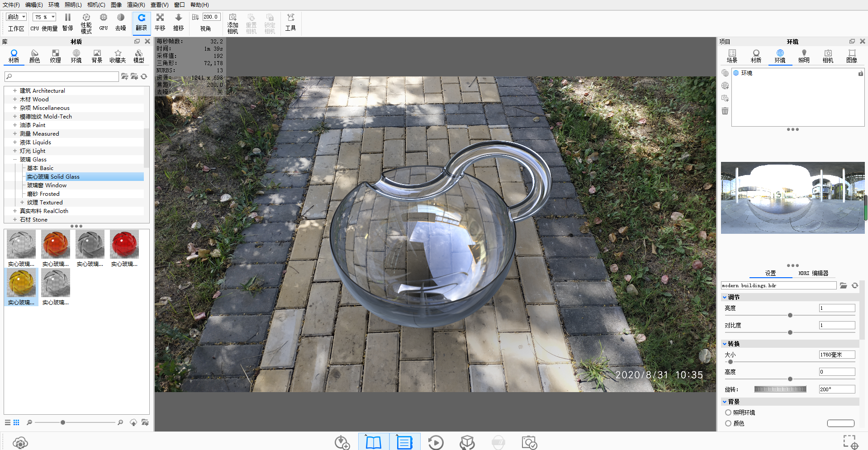Select the Dolly (推移) camera tool
This screenshot has height=450, width=868.
[179, 22]
